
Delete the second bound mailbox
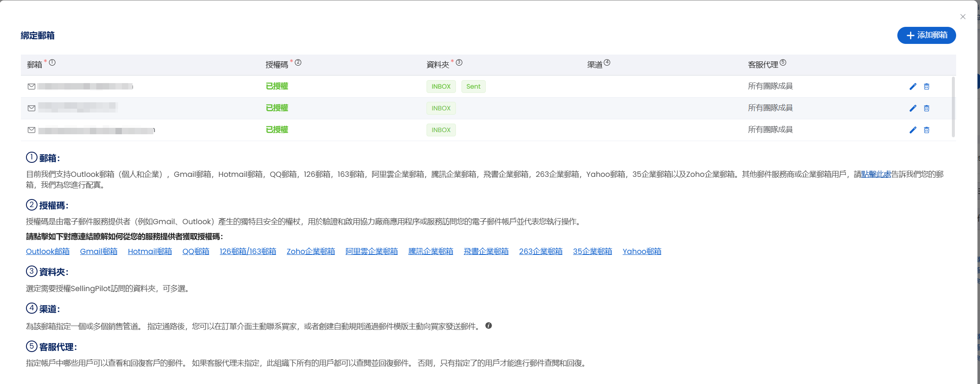pyautogui.click(x=926, y=108)
